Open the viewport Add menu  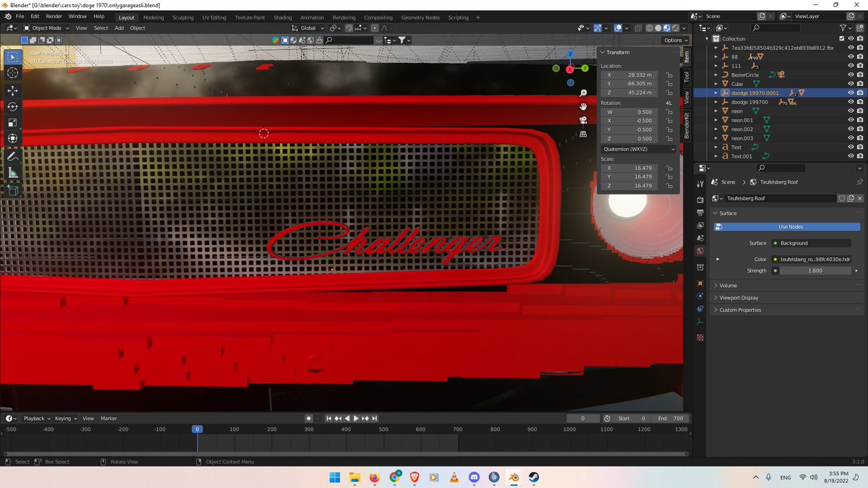pyautogui.click(x=119, y=28)
